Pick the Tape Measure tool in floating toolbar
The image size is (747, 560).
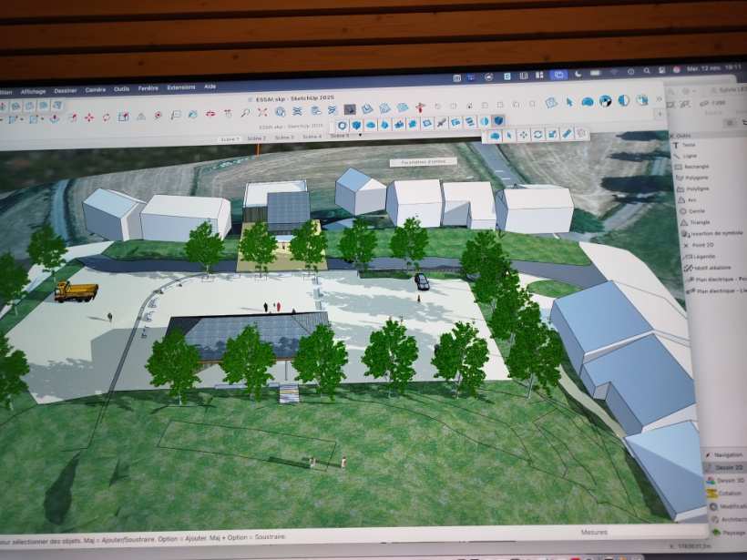(566, 134)
